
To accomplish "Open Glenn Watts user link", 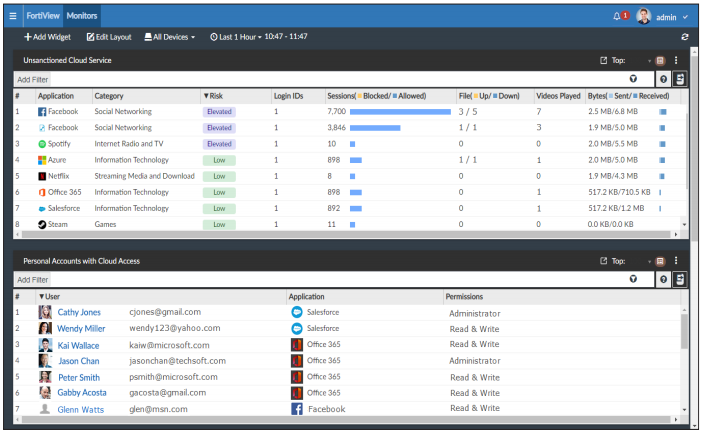I will [x=81, y=409].
